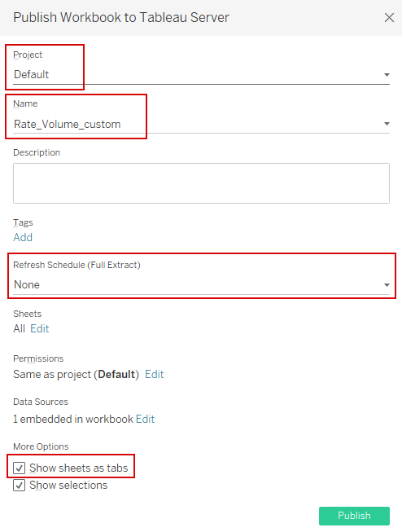Expand the Refresh Schedule dropdown arrow
The width and height of the screenshot is (402, 532).
click(x=387, y=285)
